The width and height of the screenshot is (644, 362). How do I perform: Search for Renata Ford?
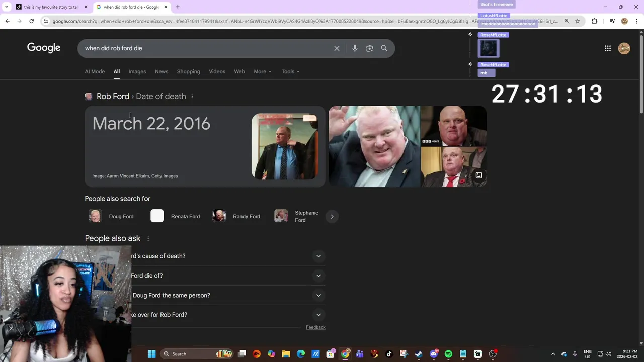pyautogui.click(x=175, y=216)
